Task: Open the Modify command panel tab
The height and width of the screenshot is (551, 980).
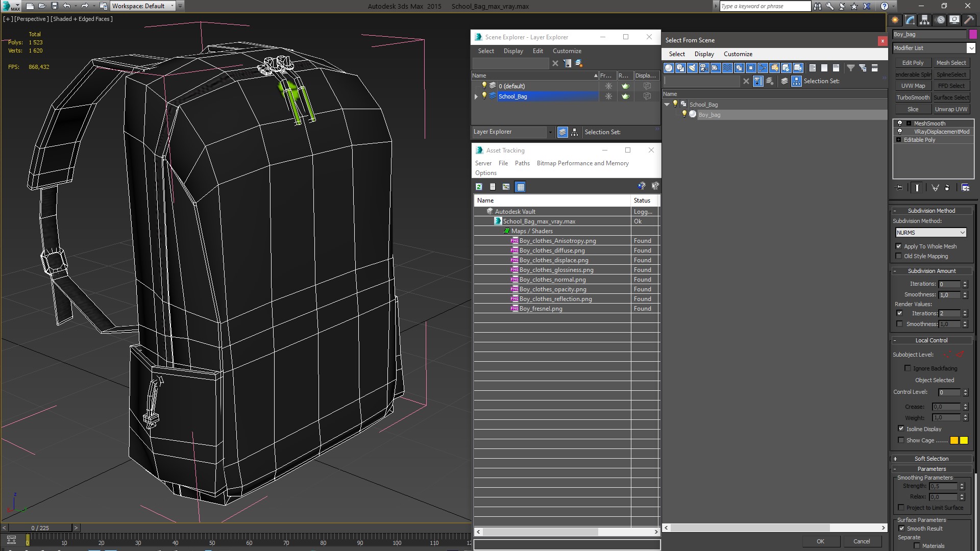Action: [910, 20]
